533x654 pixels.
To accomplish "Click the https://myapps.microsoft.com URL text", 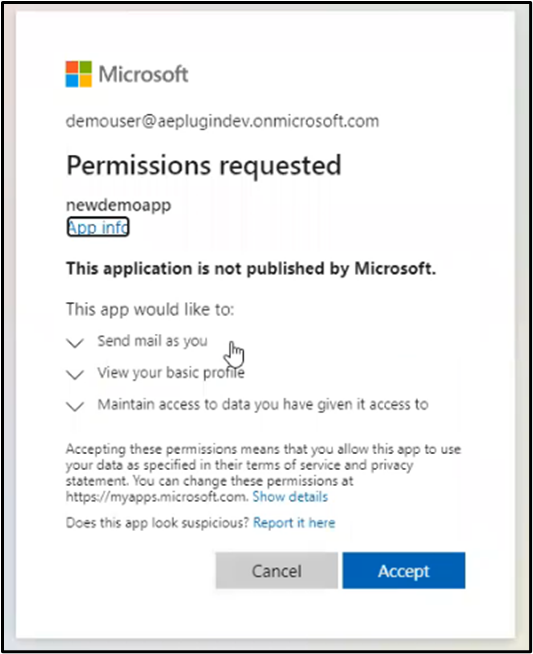I will click(157, 497).
